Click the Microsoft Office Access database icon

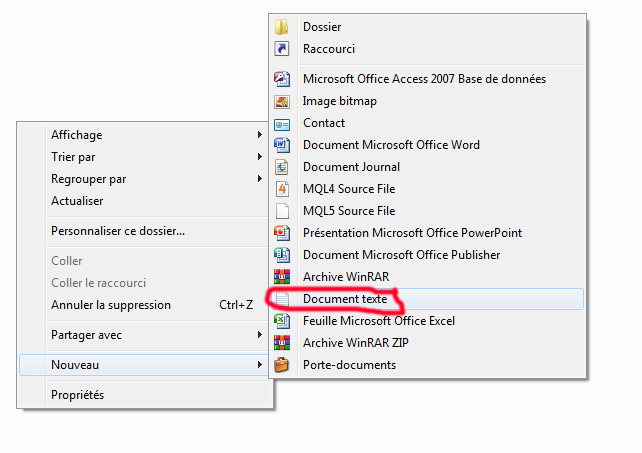(x=282, y=79)
